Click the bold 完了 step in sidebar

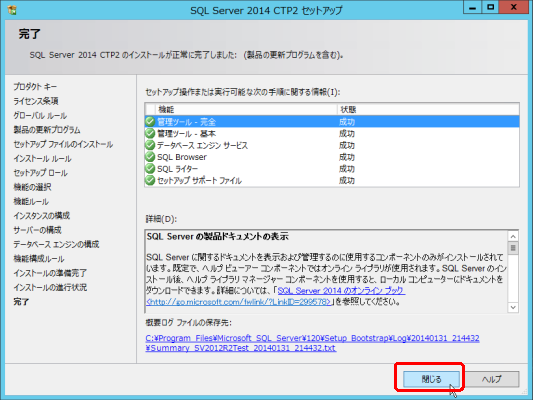click(21, 302)
